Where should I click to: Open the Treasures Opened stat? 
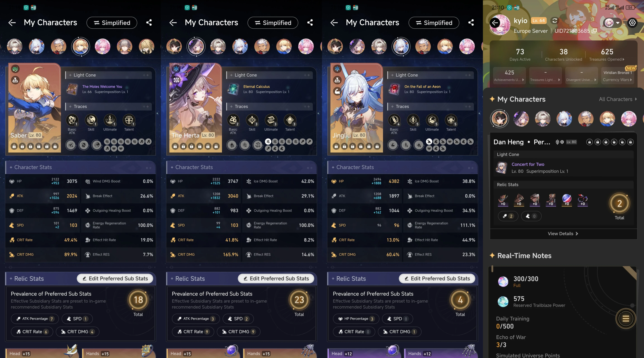(x=607, y=55)
